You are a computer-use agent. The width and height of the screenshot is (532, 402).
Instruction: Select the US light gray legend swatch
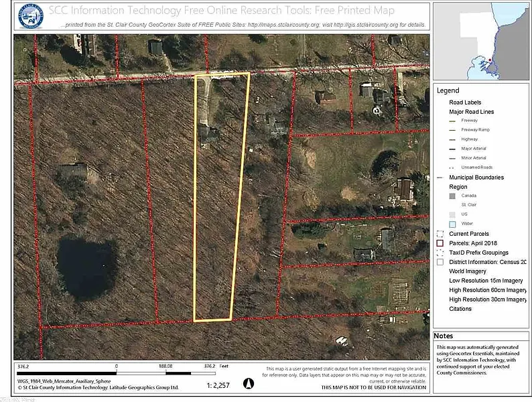coord(452,215)
